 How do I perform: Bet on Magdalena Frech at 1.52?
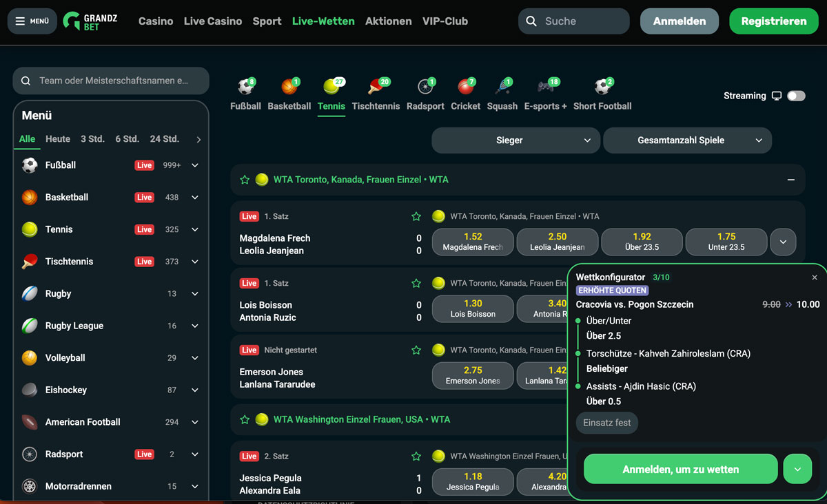pyautogui.click(x=473, y=242)
